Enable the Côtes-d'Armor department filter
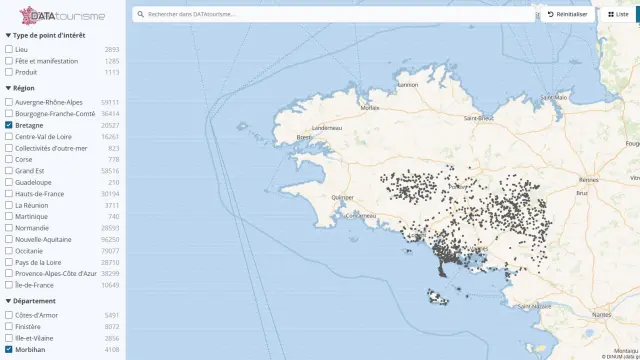The height and width of the screenshot is (360, 640). 9,315
